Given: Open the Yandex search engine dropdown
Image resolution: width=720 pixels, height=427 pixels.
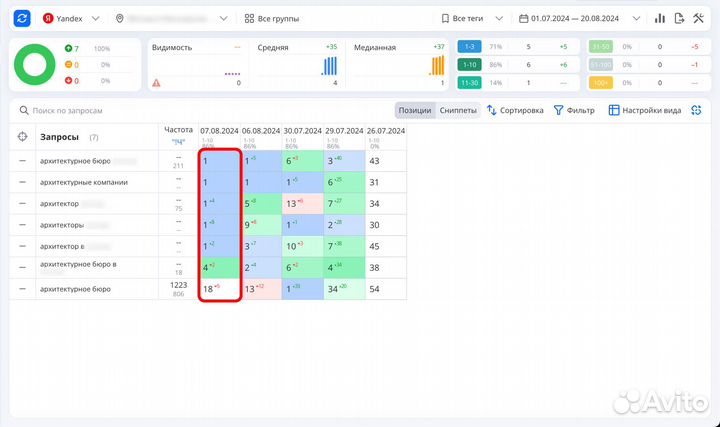Looking at the screenshot, I should (x=70, y=18).
